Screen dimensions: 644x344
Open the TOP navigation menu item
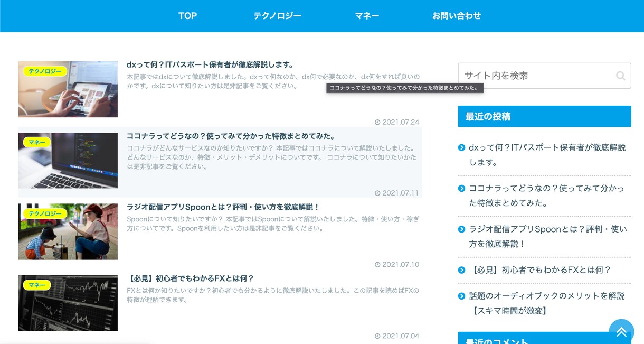(x=187, y=16)
